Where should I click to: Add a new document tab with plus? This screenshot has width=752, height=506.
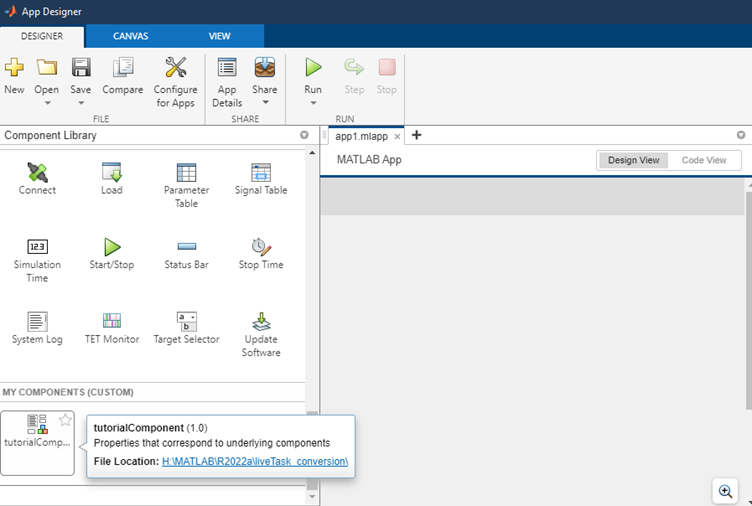(x=417, y=135)
